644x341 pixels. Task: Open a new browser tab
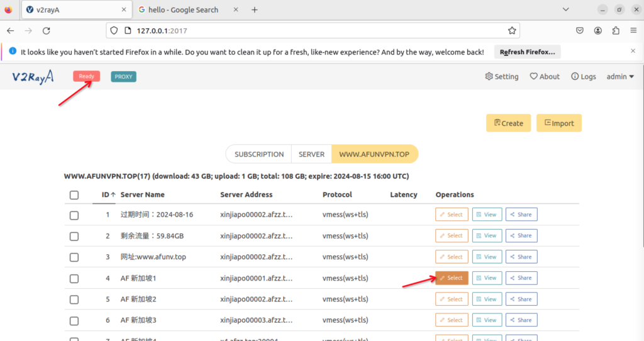point(255,10)
